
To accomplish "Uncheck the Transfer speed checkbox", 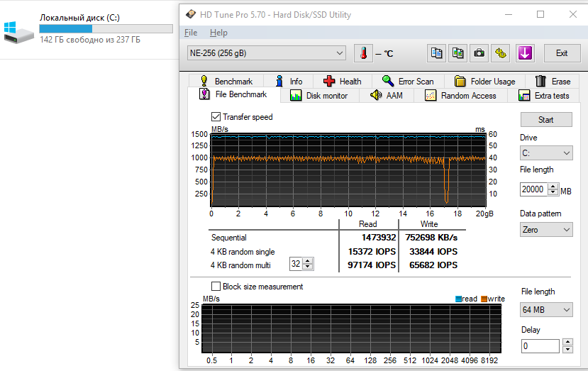I will coord(216,116).
